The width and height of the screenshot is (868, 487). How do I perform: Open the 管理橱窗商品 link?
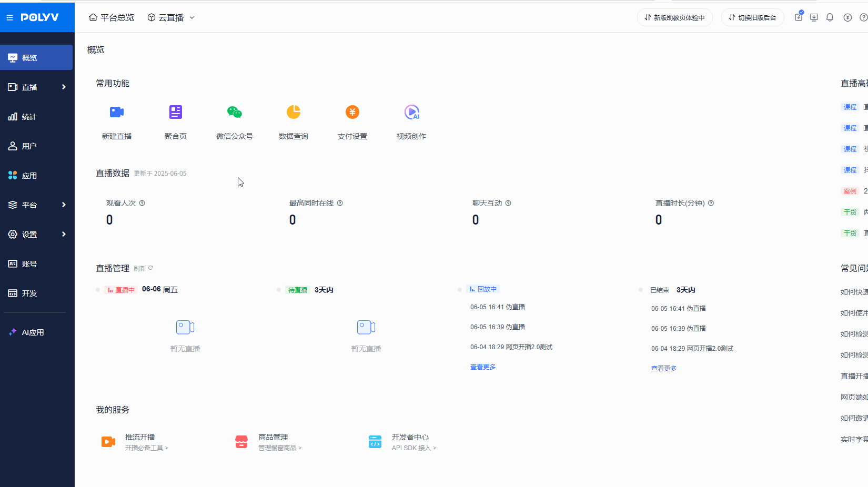pos(280,448)
